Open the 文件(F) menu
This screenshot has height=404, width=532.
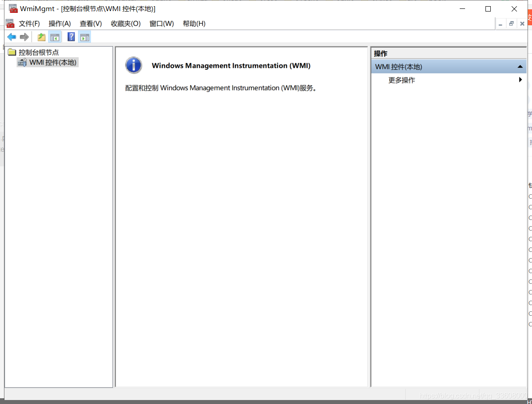pyautogui.click(x=29, y=24)
